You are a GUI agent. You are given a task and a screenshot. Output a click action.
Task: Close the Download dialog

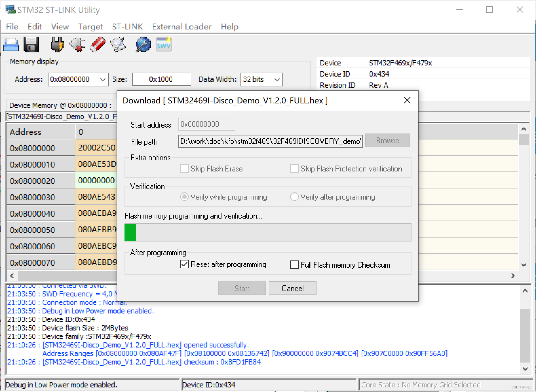point(407,100)
